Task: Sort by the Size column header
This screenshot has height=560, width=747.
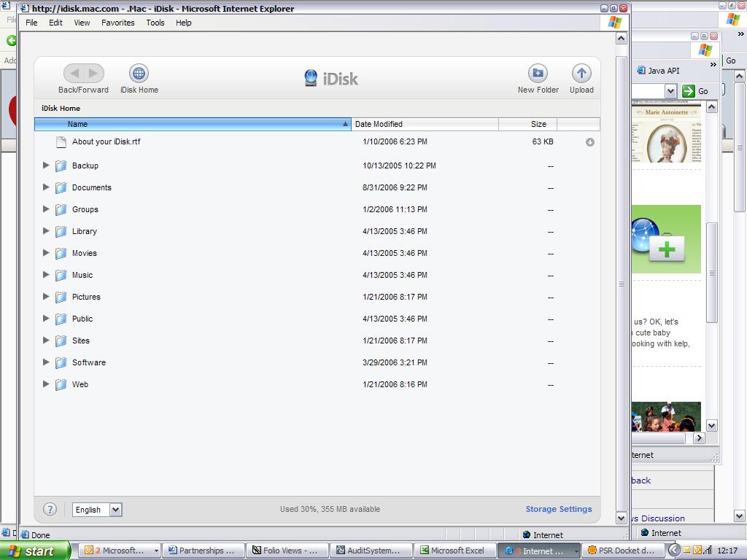Action: (528, 124)
